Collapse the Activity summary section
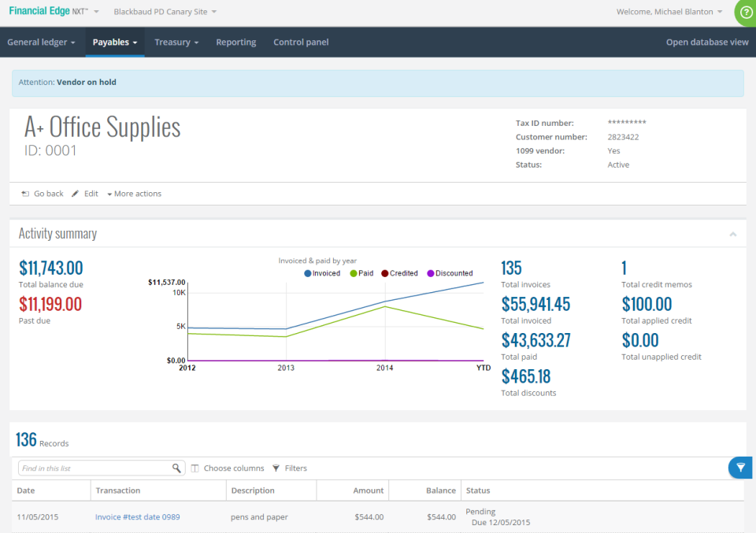The image size is (756, 533). [732, 234]
